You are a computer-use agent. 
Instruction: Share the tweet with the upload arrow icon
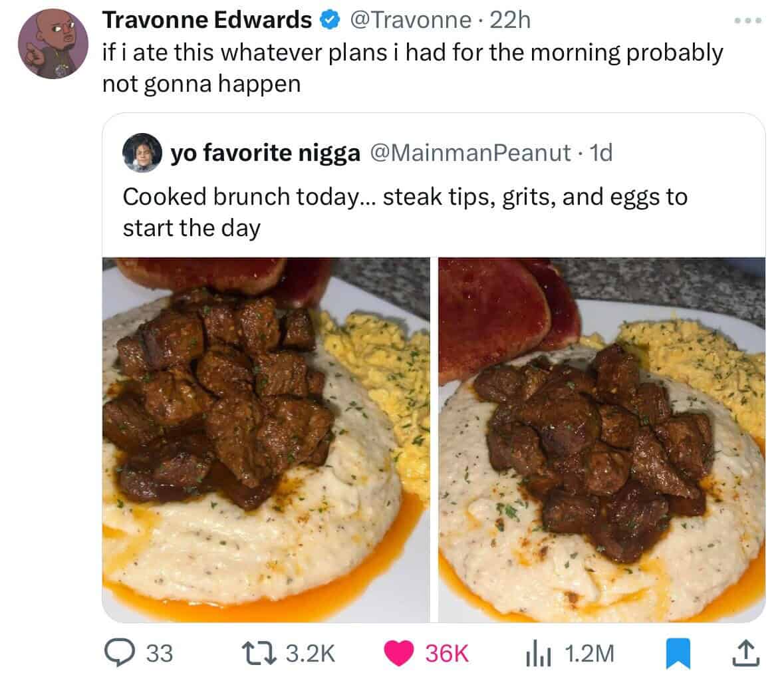[746, 653]
